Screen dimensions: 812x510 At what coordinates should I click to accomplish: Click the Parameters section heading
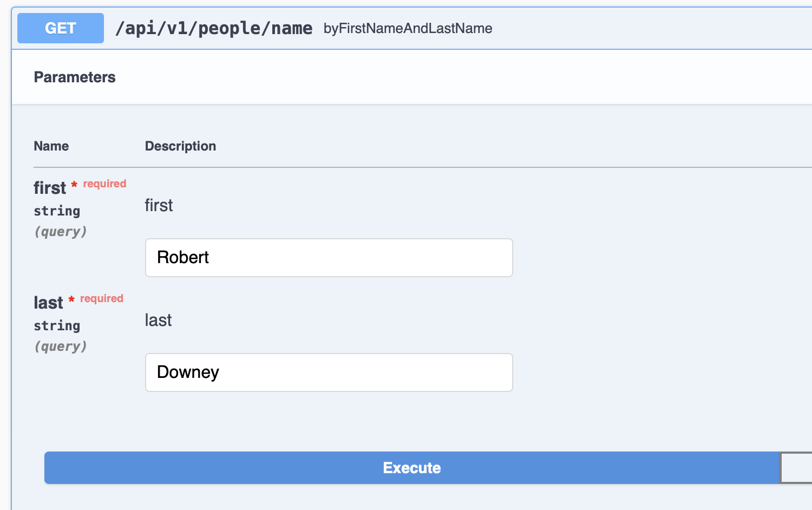pos(75,77)
